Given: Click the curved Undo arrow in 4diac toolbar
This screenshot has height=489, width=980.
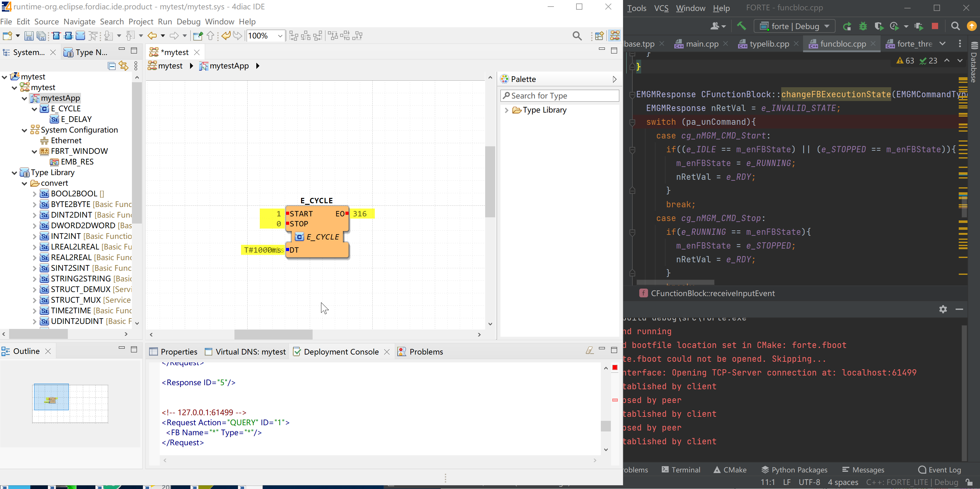Looking at the screenshot, I should click(226, 36).
